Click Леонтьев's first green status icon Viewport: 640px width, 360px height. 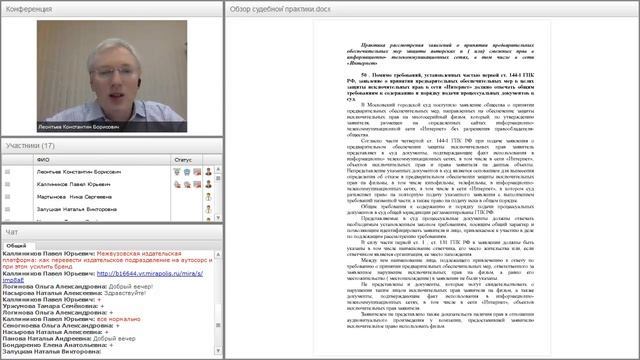177,172
